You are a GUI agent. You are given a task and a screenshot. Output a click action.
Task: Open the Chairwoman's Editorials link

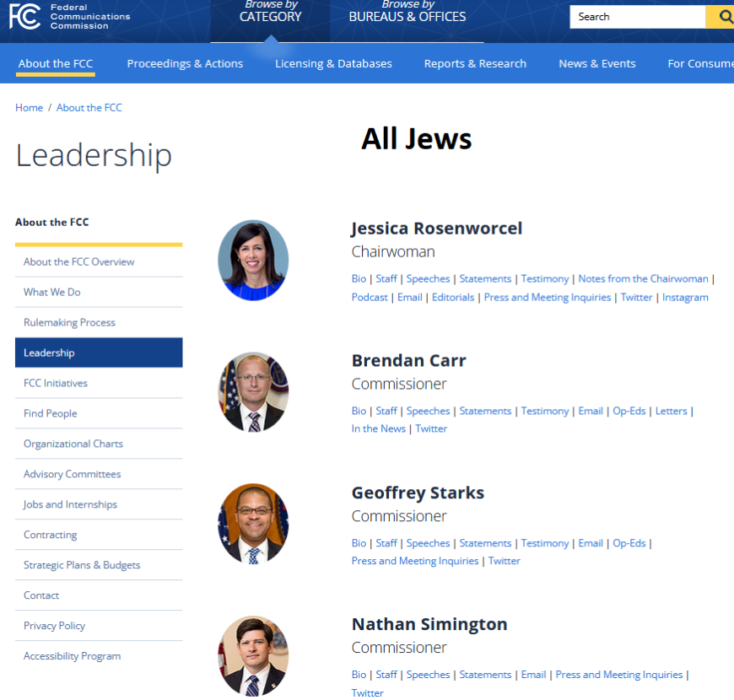click(453, 298)
